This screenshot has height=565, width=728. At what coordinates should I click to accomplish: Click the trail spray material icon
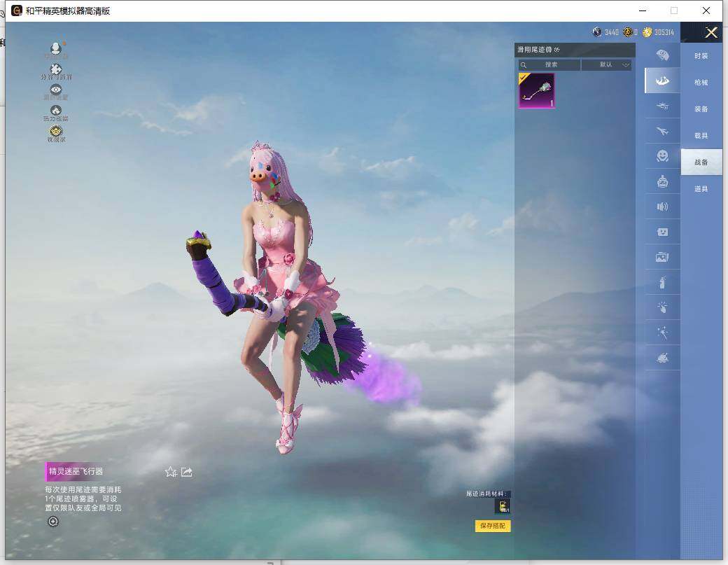503,506
